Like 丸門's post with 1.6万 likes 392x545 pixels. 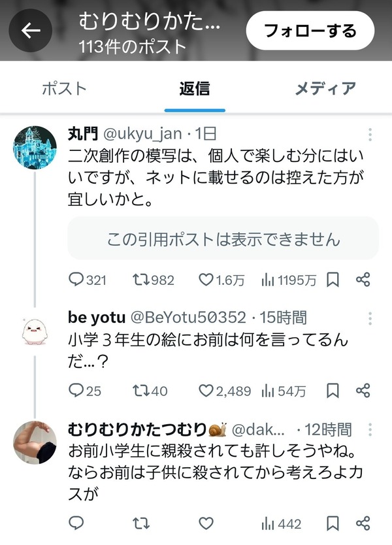pyautogui.click(x=221, y=280)
